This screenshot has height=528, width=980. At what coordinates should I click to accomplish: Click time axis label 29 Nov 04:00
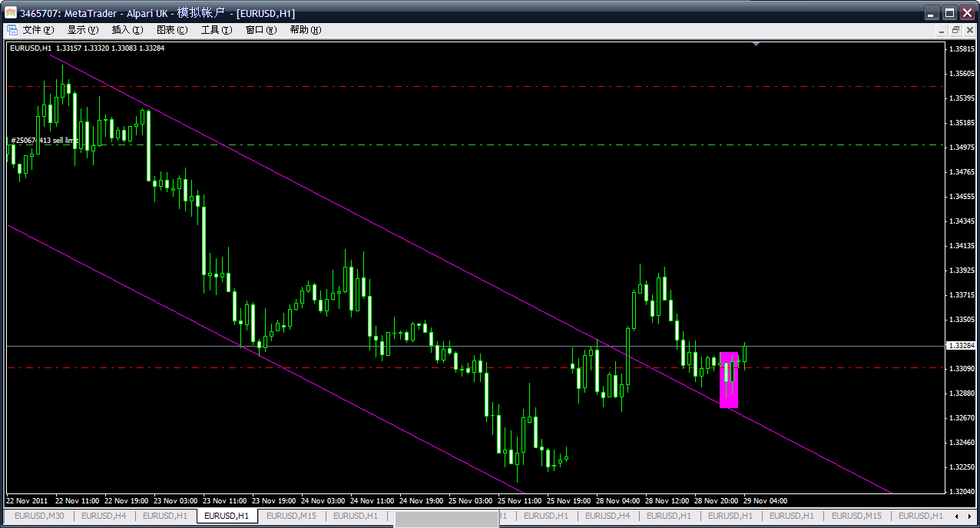point(765,500)
